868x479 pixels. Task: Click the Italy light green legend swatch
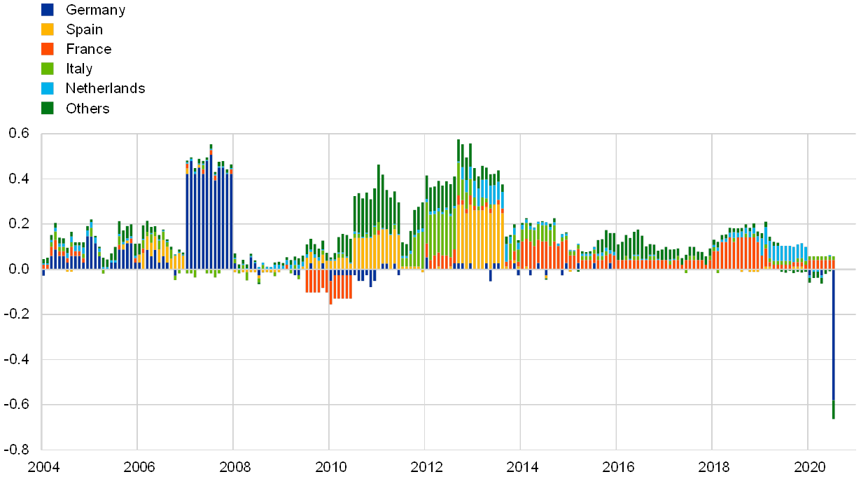pos(48,69)
